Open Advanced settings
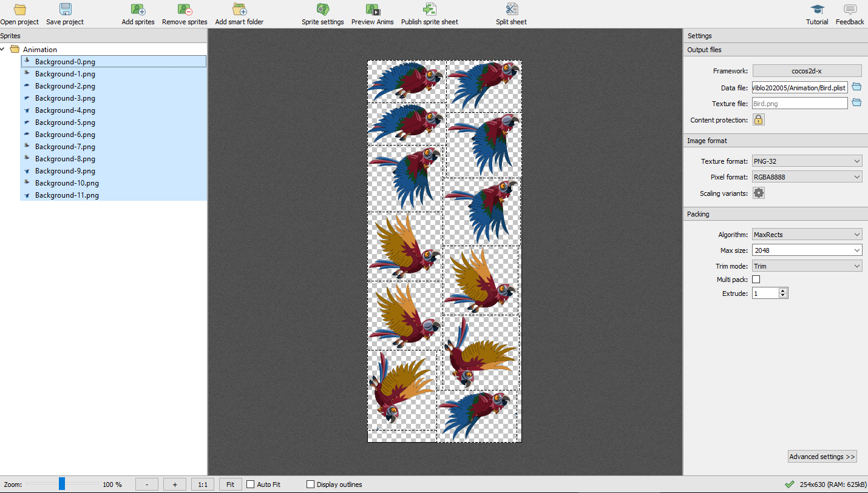This screenshot has width=868, height=493. point(822,457)
